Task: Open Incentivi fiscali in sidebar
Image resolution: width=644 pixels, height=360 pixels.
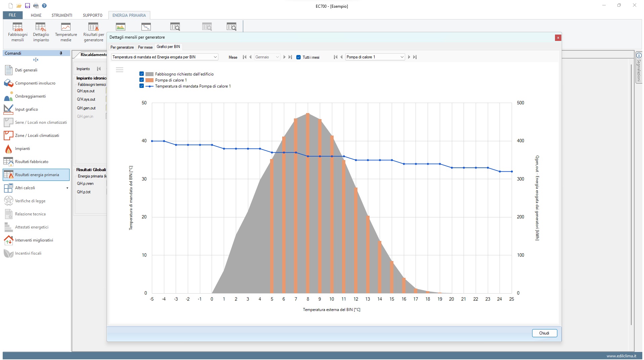Action: click(x=36, y=253)
